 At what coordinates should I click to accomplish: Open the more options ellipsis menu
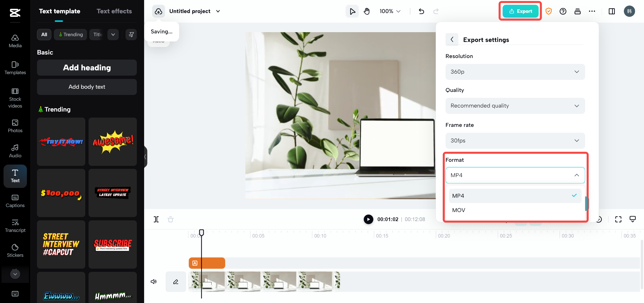[592, 11]
